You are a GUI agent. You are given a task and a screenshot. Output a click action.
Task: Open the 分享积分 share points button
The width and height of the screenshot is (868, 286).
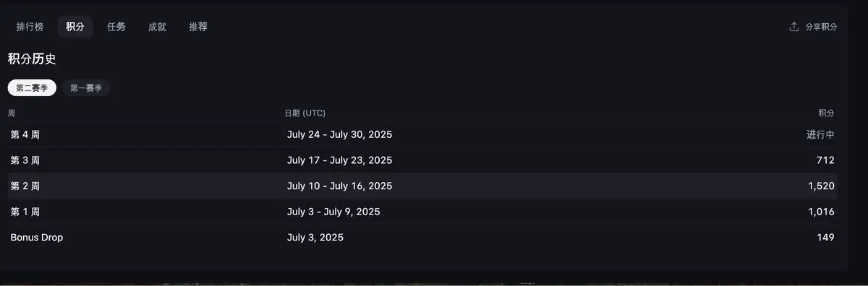[813, 27]
